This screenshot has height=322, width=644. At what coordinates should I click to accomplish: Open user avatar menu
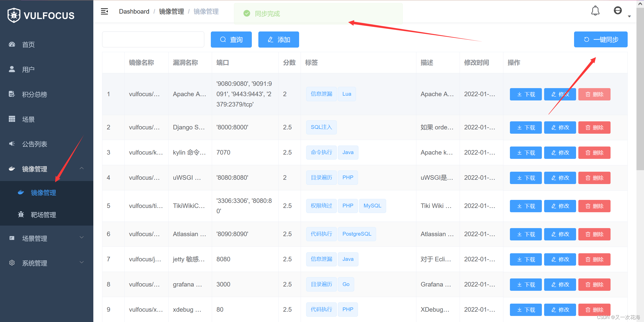pos(618,11)
